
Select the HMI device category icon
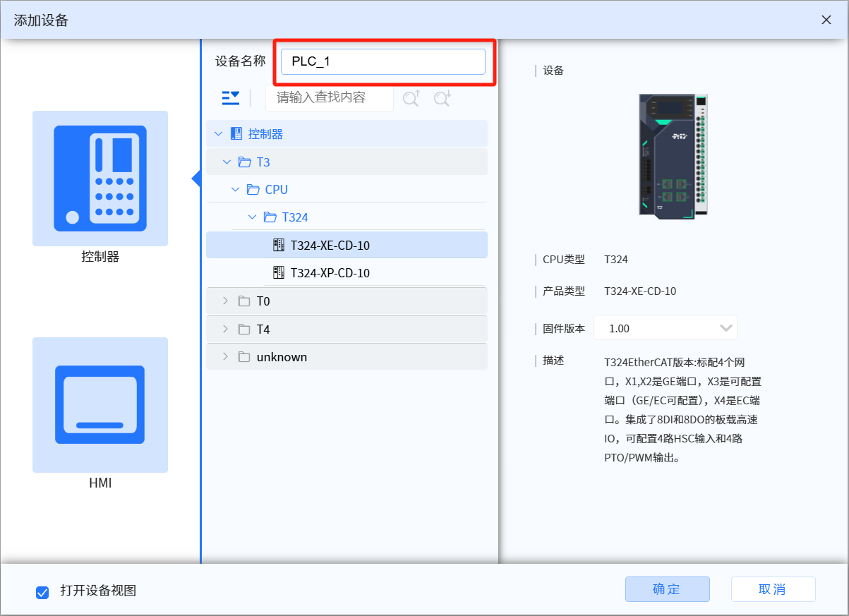(100, 404)
